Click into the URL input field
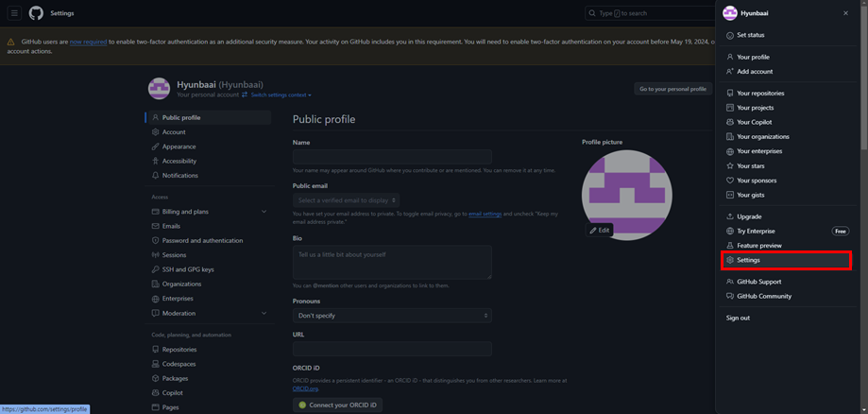868x414 pixels. coord(392,349)
